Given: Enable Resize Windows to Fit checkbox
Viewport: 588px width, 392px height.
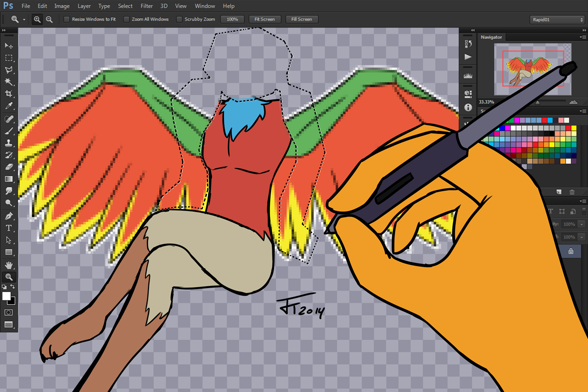Looking at the screenshot, I should (67, 19).
